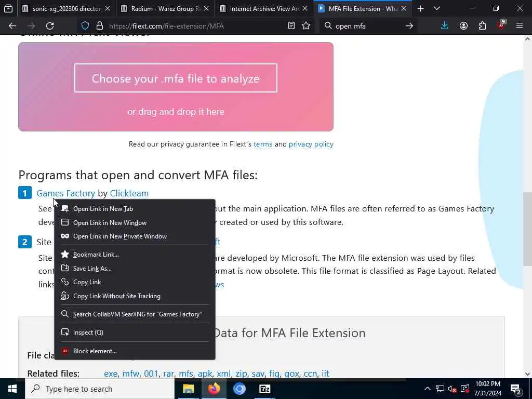The width and height of the screenshot is (532, 399).
Task: Open the Extensions puzzle icon
Action: [x=482, y=26]
